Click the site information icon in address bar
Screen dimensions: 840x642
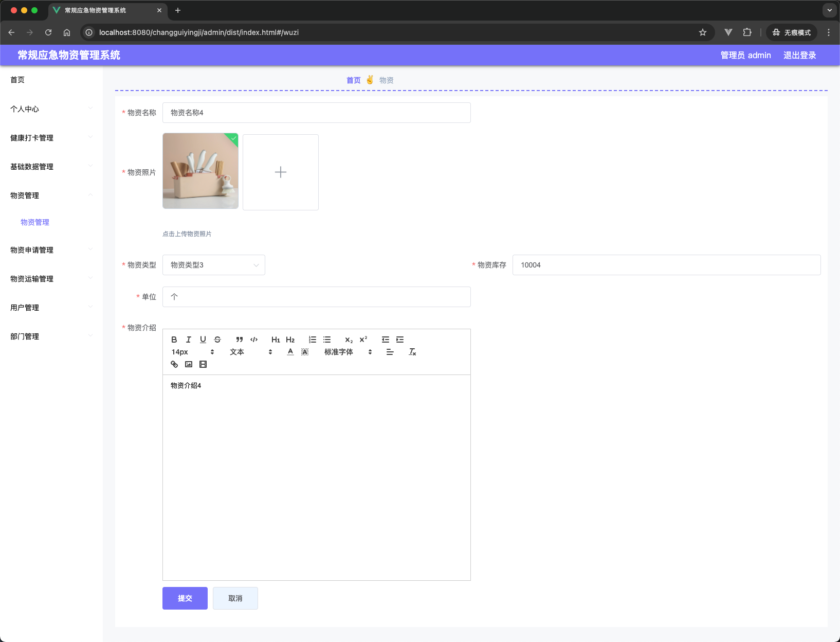click(89, 32)
